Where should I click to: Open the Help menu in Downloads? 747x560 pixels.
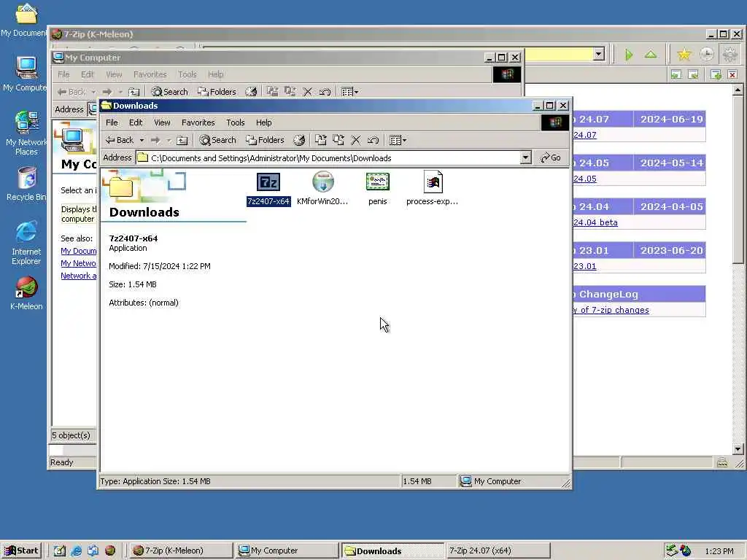tap(263, 122)
